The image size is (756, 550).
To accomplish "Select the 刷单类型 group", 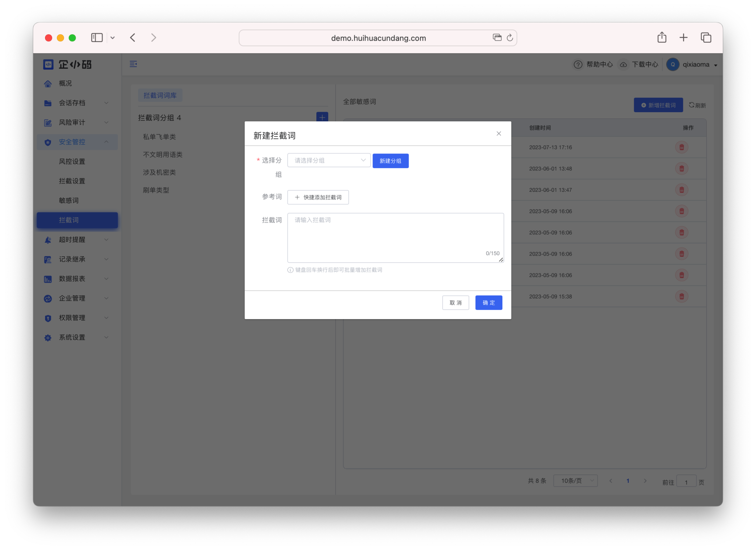I will pos(156,190).
